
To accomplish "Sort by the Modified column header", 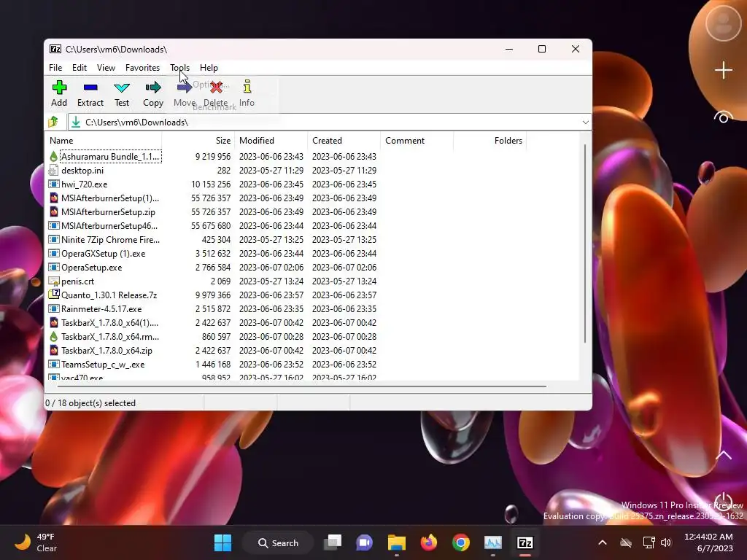I will click(271, 141).
